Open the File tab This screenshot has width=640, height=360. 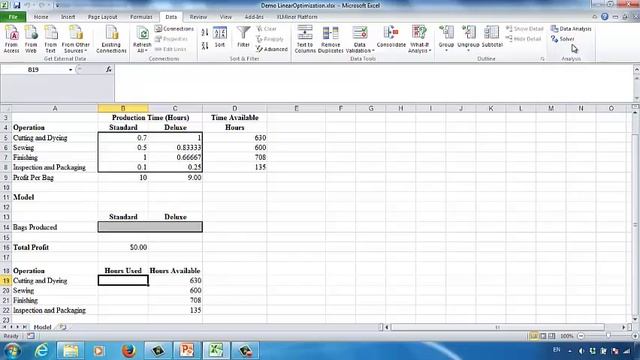[x=13, y=17]
